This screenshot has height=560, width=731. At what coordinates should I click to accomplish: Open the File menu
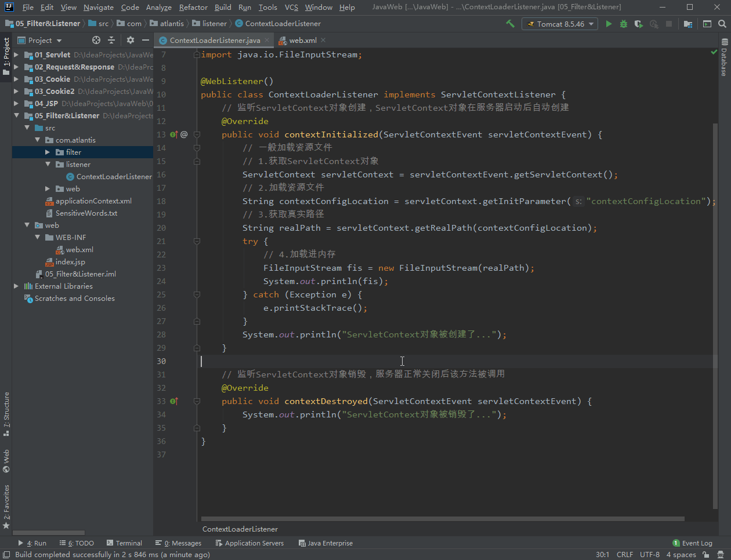click(28, 8)
